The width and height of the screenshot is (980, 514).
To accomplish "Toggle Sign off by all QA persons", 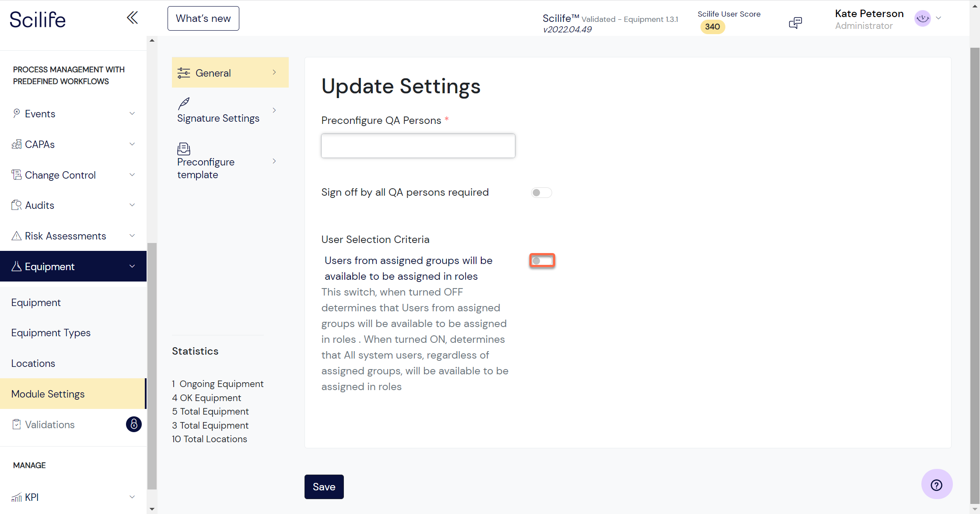I will click(x=542, y=193).
